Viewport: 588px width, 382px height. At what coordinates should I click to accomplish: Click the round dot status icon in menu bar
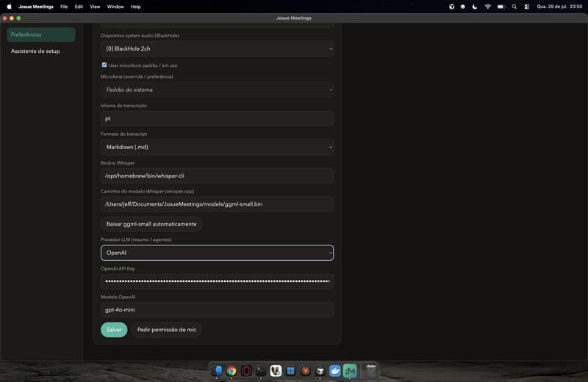[x=463, y=7]
